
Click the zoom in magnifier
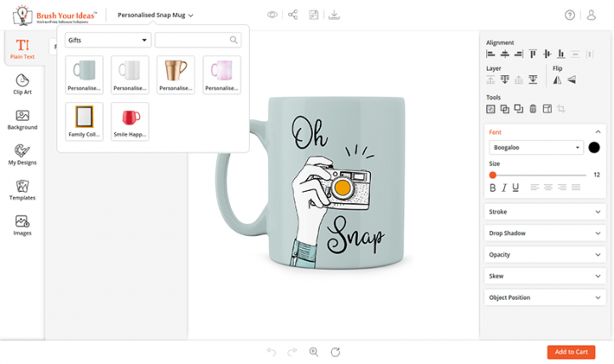[314, 352]
